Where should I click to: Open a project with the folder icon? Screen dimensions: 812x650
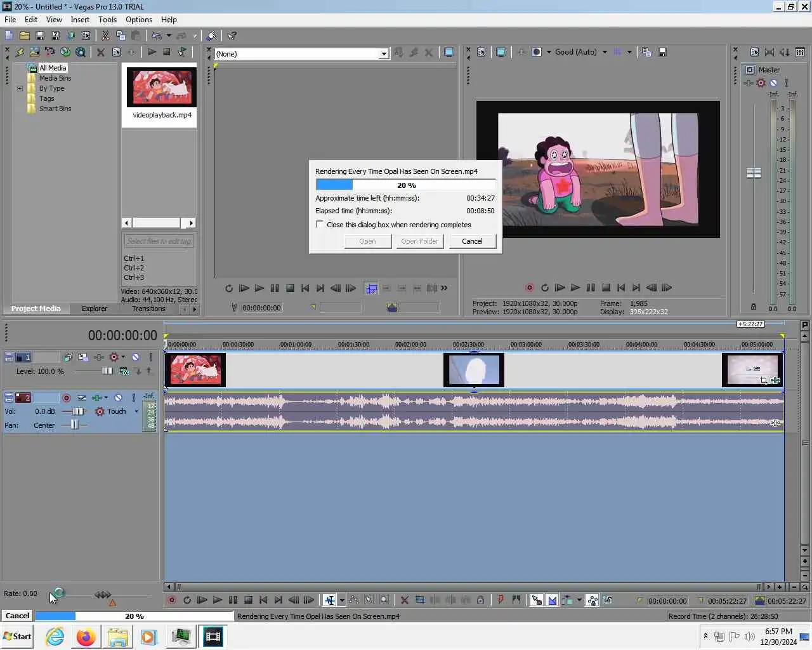24,36
